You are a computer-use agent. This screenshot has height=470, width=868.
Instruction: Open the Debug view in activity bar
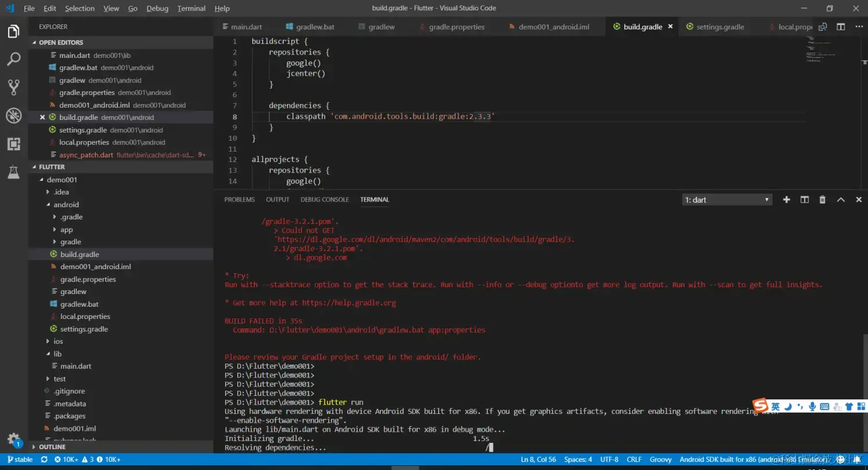coord(14,115)
